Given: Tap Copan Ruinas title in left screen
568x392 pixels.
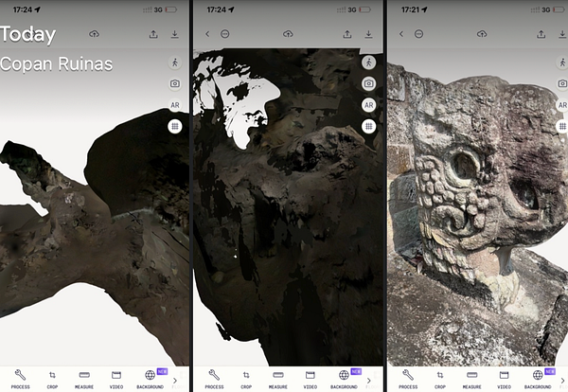Looking at the screenshot, I should click(56, 64).
